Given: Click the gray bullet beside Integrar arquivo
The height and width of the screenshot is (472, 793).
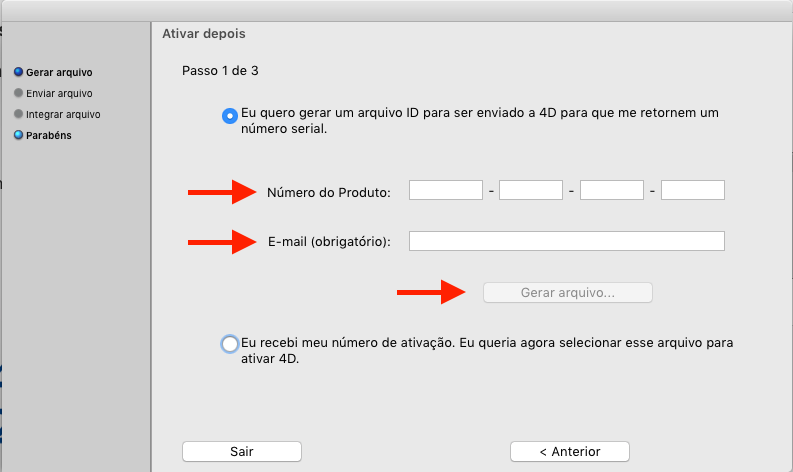Looking at the screenshot, I should point(18,114).
